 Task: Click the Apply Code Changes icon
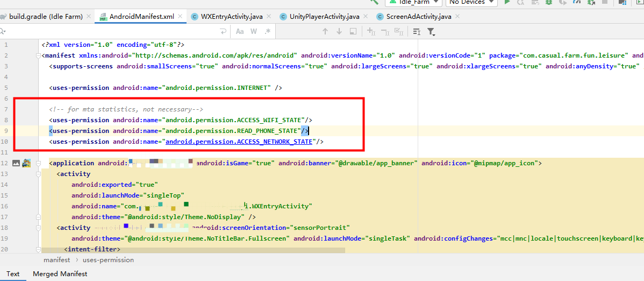coord(535,2)
